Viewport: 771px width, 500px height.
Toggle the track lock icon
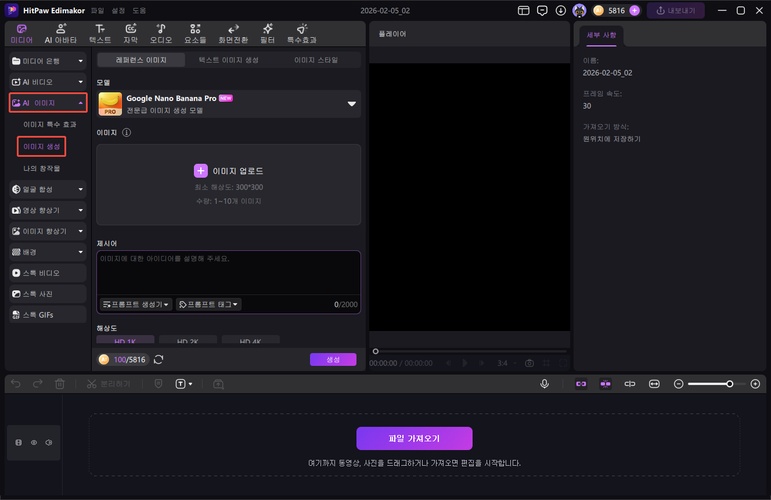pyautogui.click(x=19, y=442)
